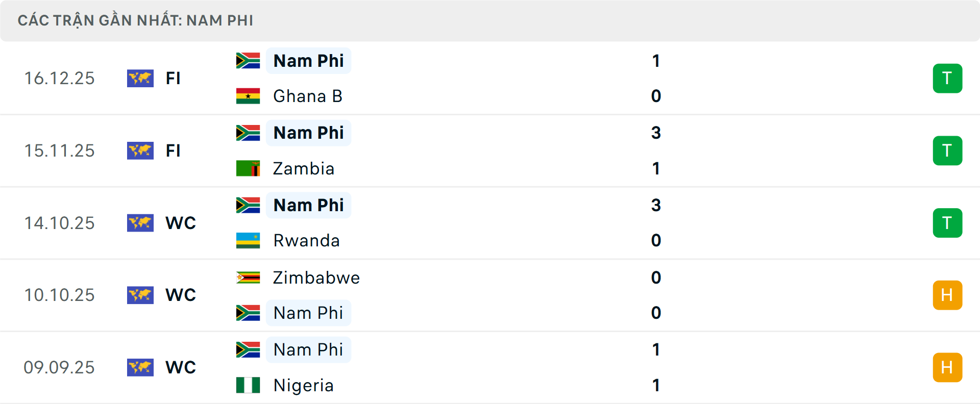The width and height of the screenshot is (980, 404).
Task: Click the Ghana flag icon
Action: coord(248,96)
